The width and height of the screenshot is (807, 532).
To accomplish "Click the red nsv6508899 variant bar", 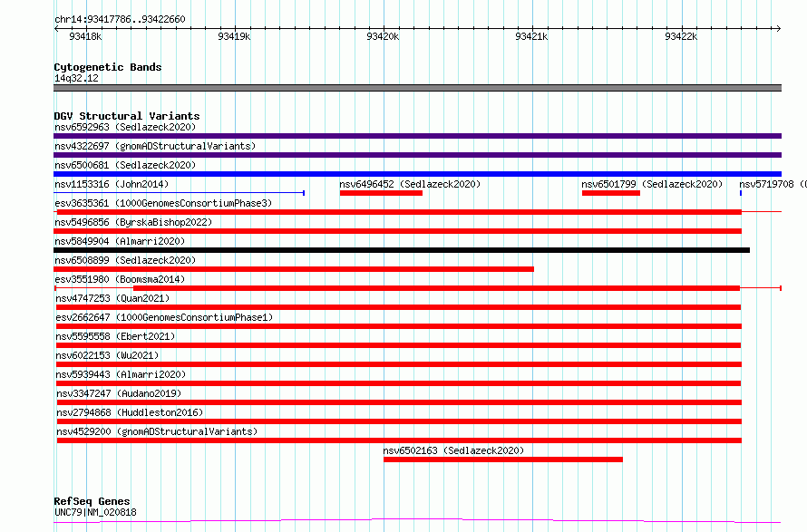I will pyautogui.click(x=294, y=269).
